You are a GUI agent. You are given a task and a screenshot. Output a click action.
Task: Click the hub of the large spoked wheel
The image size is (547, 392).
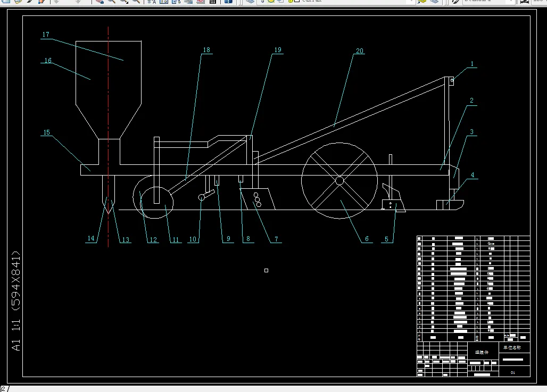click(339, 181)
